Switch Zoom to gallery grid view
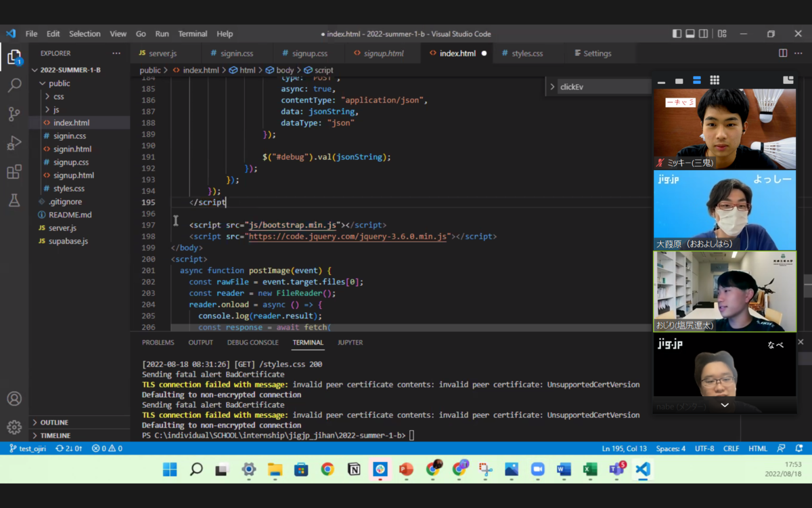812x508 pixels. coord(715,81)
